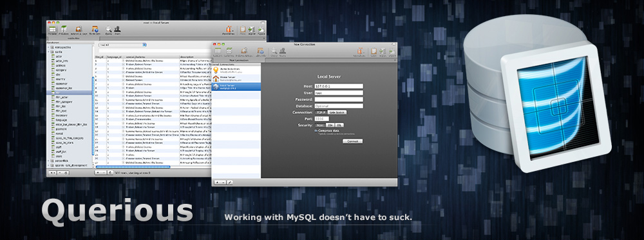Click the User input field
This screenshot has width=644, height=240.
[339, 93]
